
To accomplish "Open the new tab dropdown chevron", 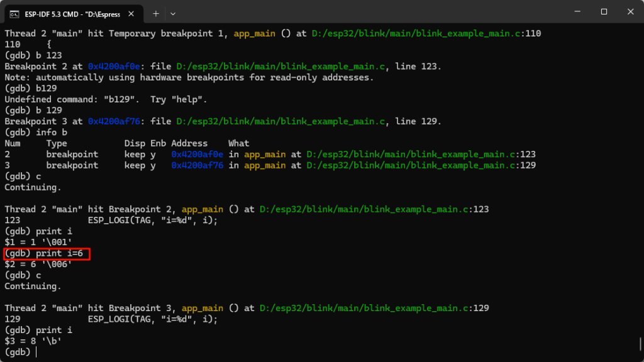I will coord(172,13).
